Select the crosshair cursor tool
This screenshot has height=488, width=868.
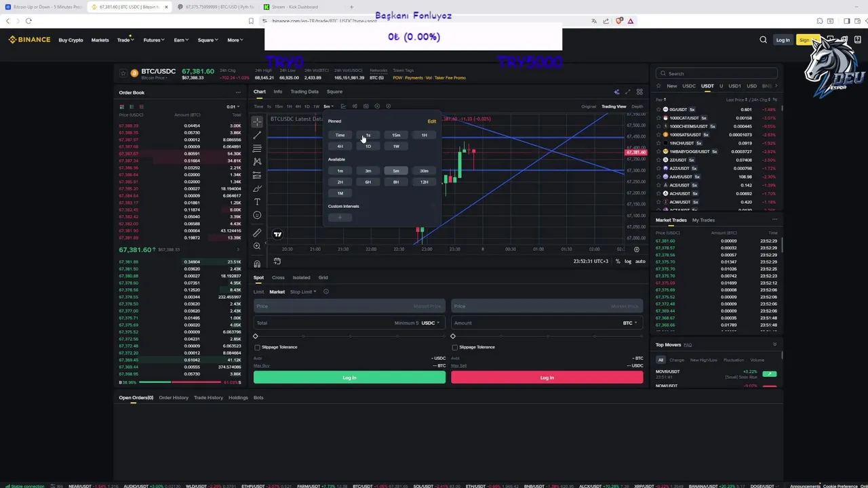coord(257,122)
